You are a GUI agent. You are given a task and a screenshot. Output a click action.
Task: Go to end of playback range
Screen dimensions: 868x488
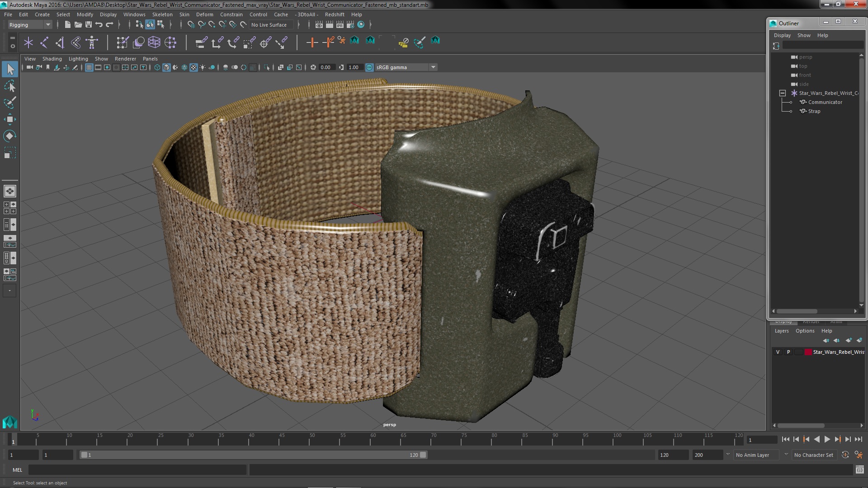pyautogui.click(x=858, y=439)
